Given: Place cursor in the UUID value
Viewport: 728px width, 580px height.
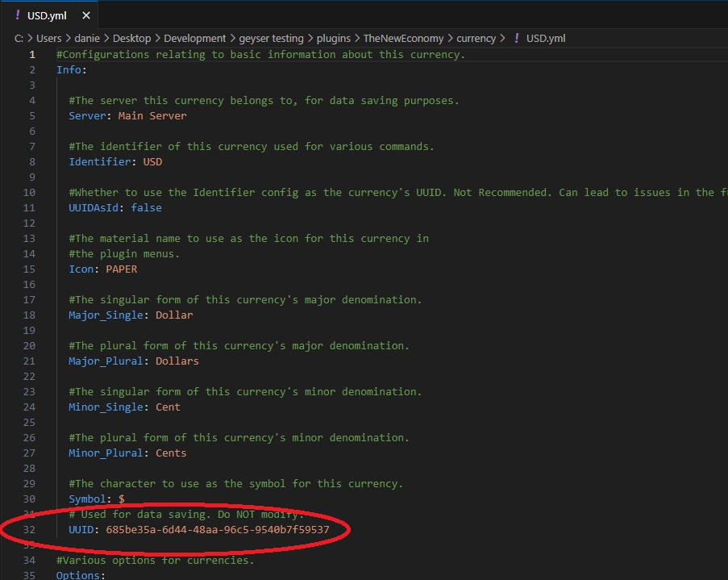Looking at the screenshot, I should point(217,529).
